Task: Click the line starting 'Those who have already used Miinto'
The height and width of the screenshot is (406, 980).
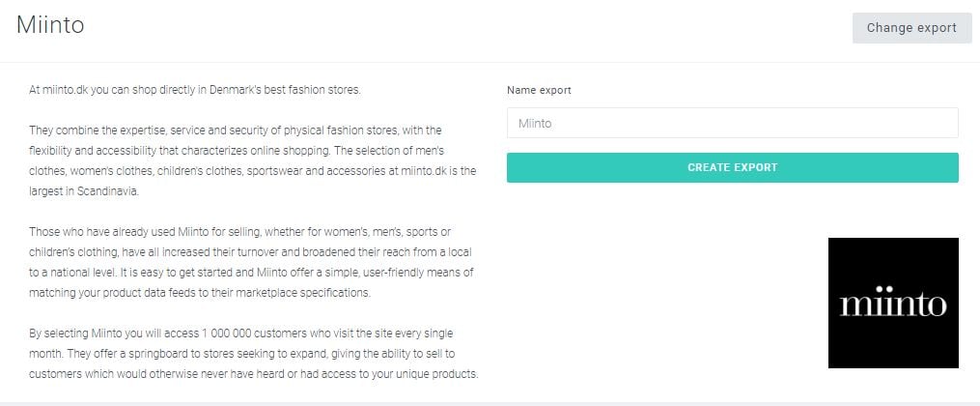Action: tap(239, 232)
